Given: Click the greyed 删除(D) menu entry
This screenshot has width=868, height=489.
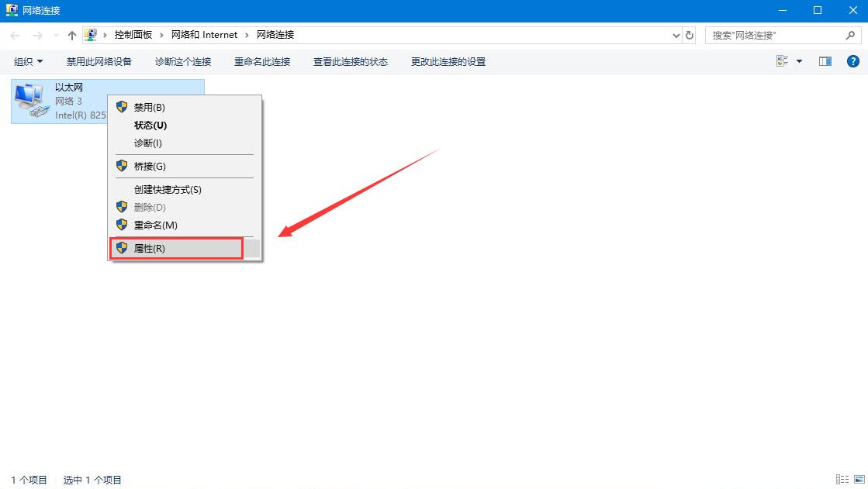Looking at the screenshot, I should click(185, 207).
